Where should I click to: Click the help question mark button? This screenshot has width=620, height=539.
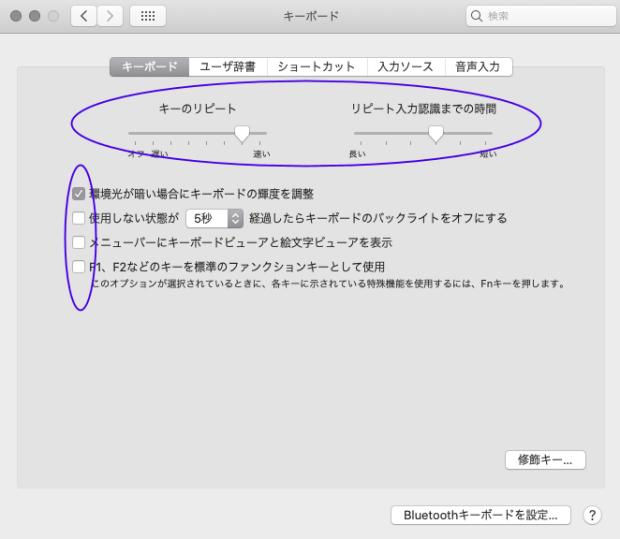tap(593, 514)
